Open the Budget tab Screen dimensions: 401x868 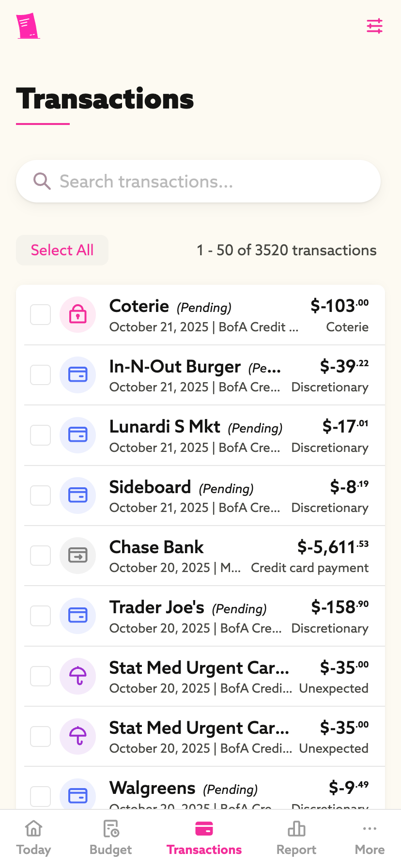(x=111, y=838)
